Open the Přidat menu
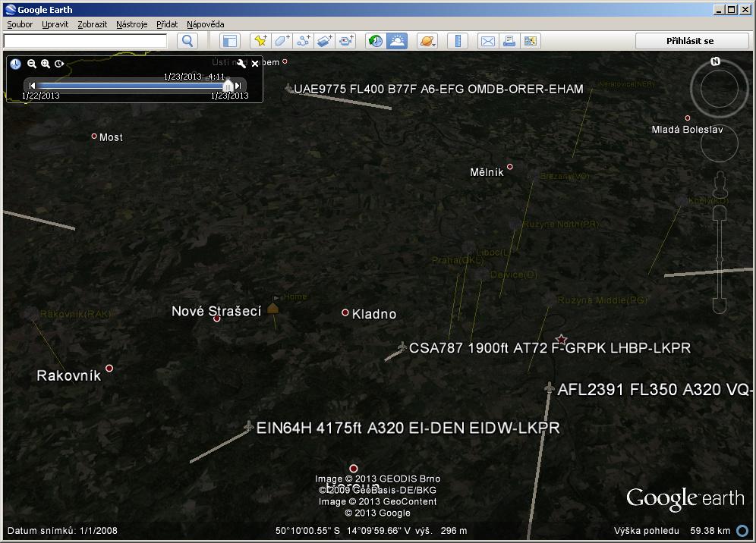The width and height of the screenshot is (756, 543). click(x=167, y=24)
